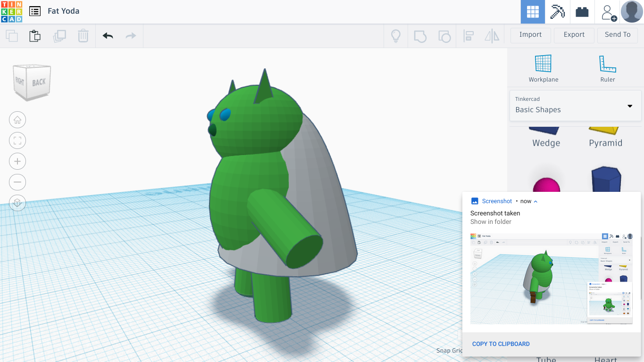Select the Workplane tool
This screenshot has height=362, width=644.
(543, 68)
